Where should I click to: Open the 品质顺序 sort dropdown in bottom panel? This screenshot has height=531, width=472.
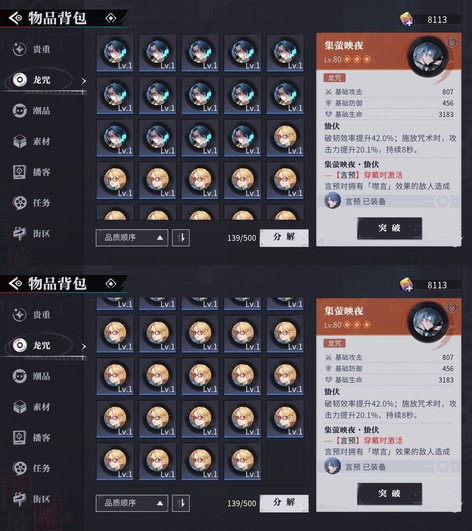[x=132, y=503]
